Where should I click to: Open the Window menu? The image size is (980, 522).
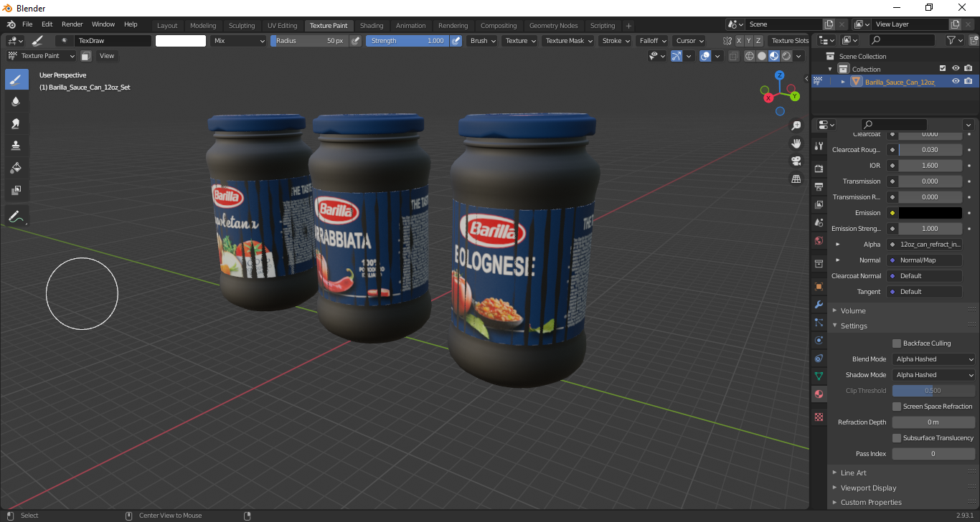pos(103,24)
